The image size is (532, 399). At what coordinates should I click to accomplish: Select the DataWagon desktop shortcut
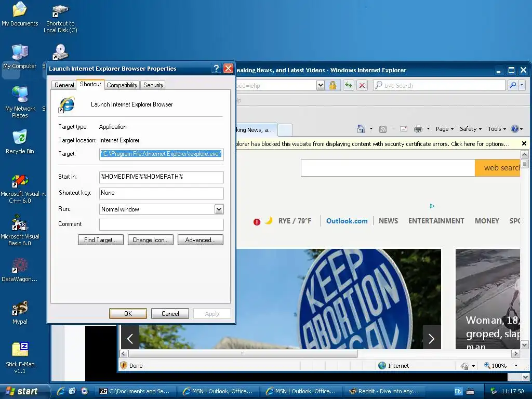tap(20, 270)
